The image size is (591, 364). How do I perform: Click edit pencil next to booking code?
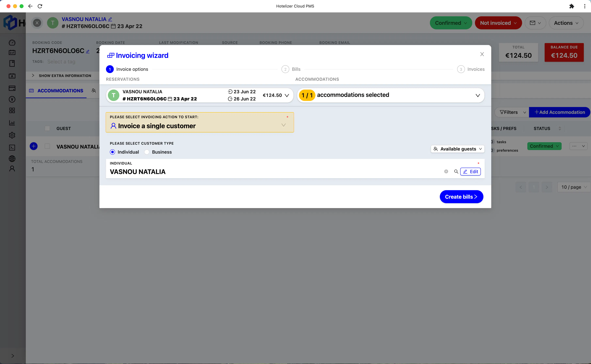(88, 51)
